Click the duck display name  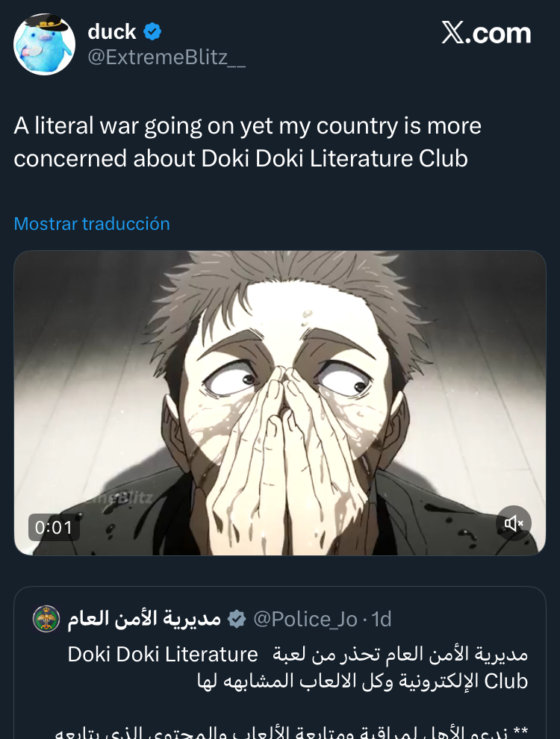[x=112, y=32]
